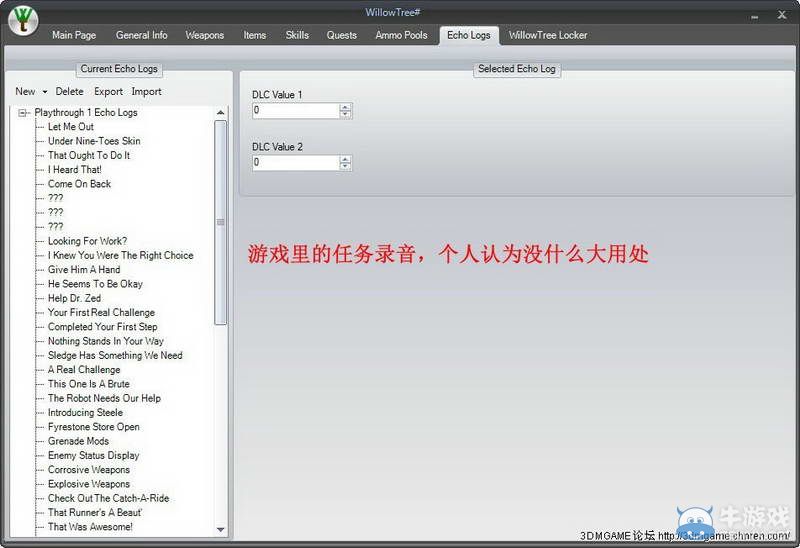The width and height of the screenshot is (800, 548).
Task: Click the DLC Value 2 input field
Action: (x=296, y=163)
